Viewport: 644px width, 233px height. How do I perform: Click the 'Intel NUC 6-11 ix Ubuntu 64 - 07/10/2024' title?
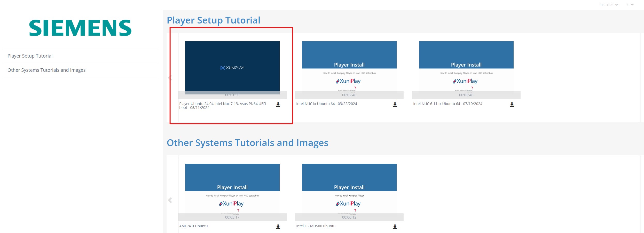click(x=447, y=104)
